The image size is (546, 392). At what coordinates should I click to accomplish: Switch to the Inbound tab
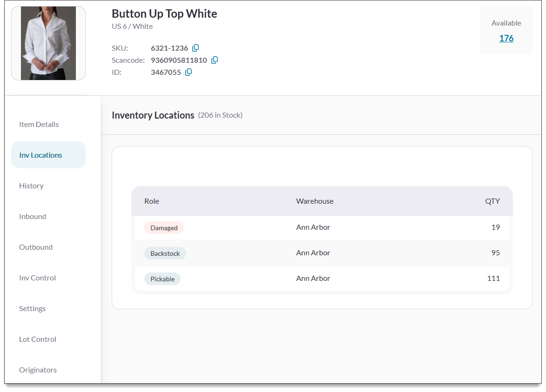(33, 216)
